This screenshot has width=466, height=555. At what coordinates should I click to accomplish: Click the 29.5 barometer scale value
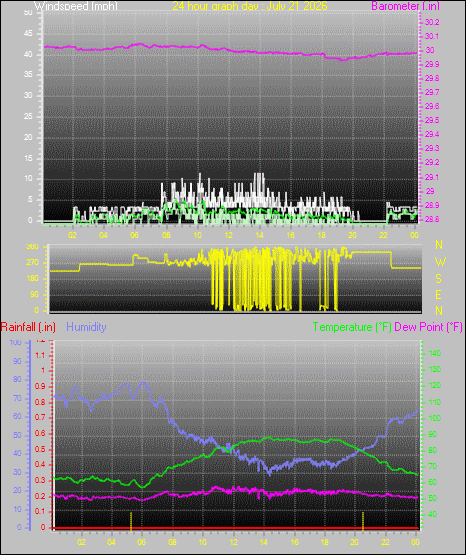[x=432, y=120]
